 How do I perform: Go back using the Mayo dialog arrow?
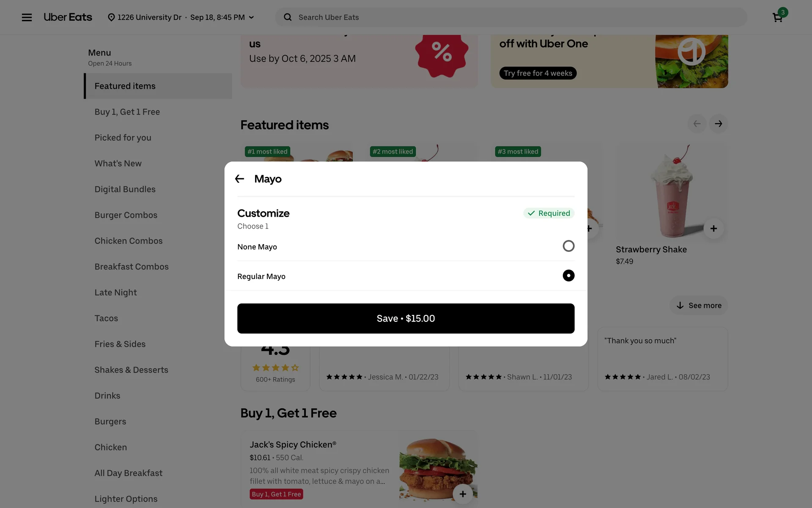click(x=240, y=179)
